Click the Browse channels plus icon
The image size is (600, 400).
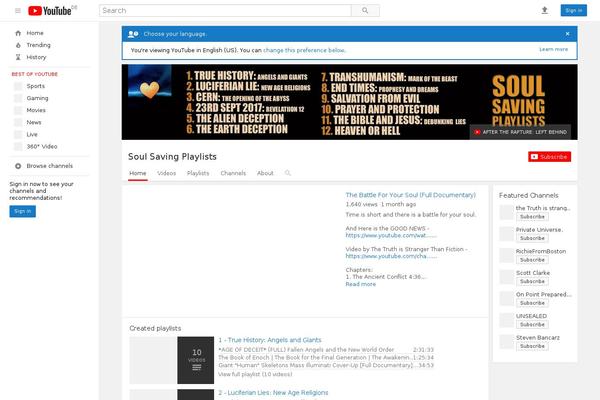coord(18,166)
